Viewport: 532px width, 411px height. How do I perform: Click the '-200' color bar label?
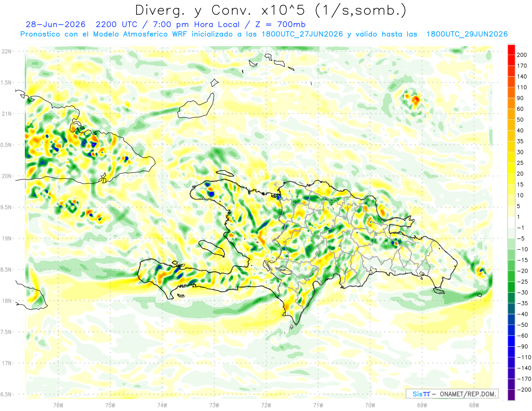(x=524, y=390)
